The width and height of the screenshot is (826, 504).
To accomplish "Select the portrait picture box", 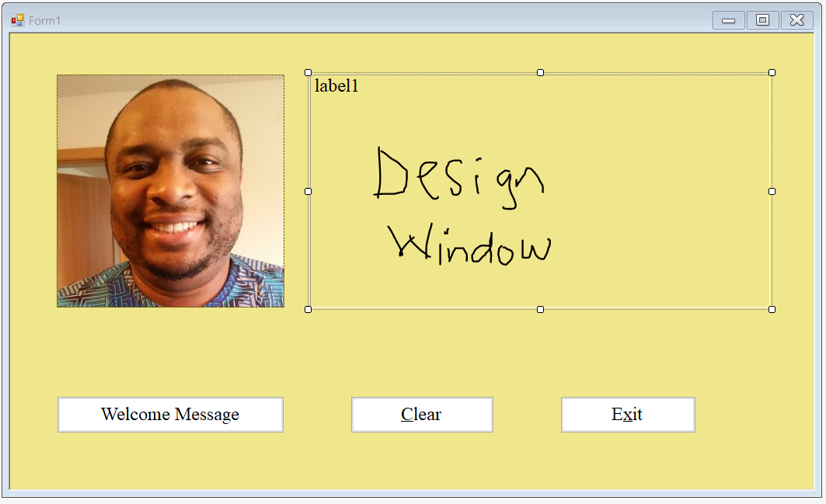I will click(171, 190).
